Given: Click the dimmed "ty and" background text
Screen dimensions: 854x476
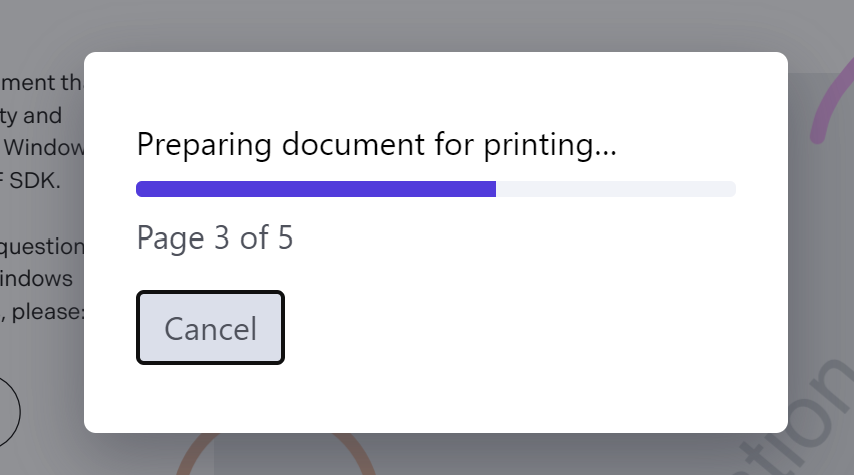Looking at the screenshot, I should pyautogui.click(x=31, y=115).
